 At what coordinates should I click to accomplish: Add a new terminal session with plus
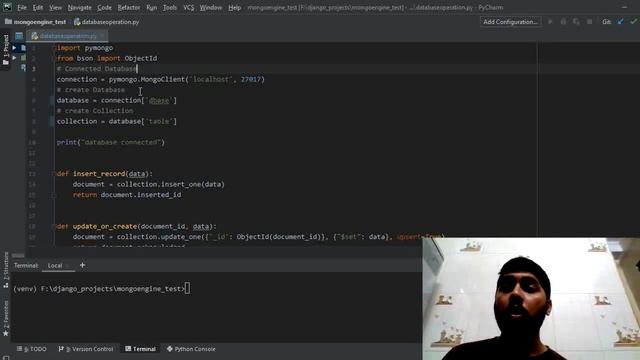click(82, 265)
